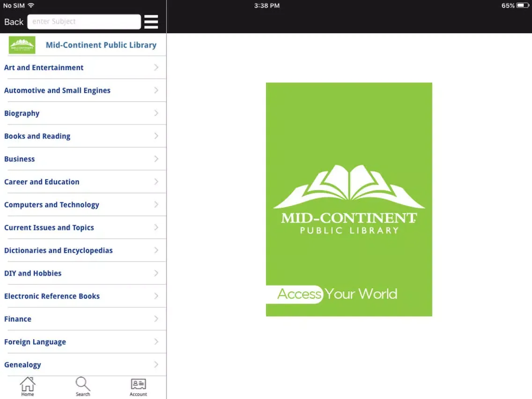
Task: Select Books and Reading subject
Action: coord(83,136)
